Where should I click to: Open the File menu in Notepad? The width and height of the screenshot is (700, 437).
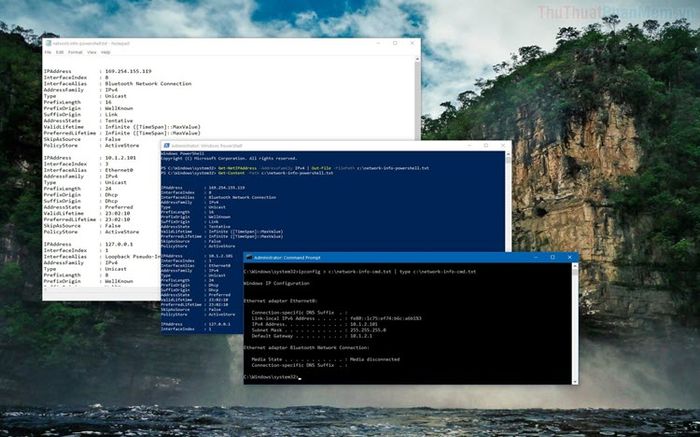(48, 52)
